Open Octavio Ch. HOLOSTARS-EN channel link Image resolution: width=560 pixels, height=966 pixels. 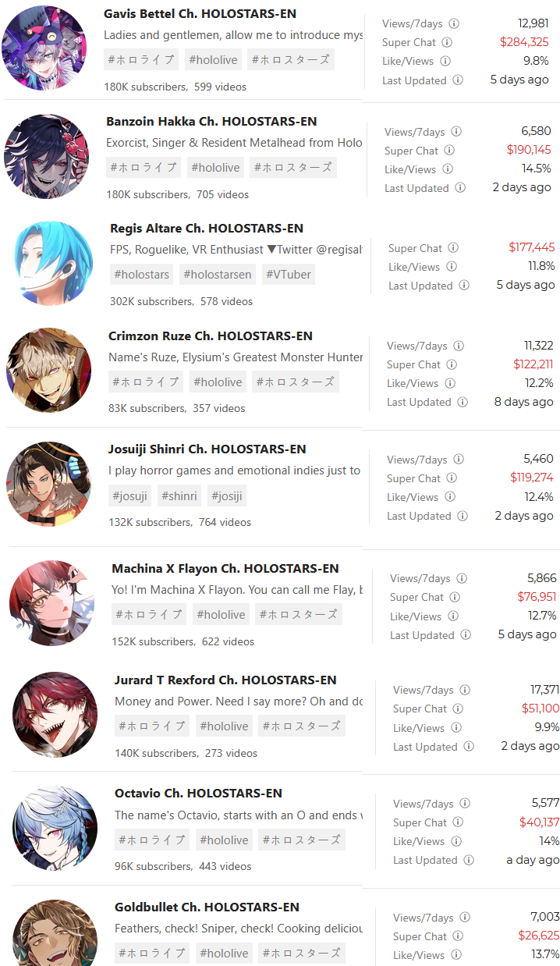click(x=198, y=793)
